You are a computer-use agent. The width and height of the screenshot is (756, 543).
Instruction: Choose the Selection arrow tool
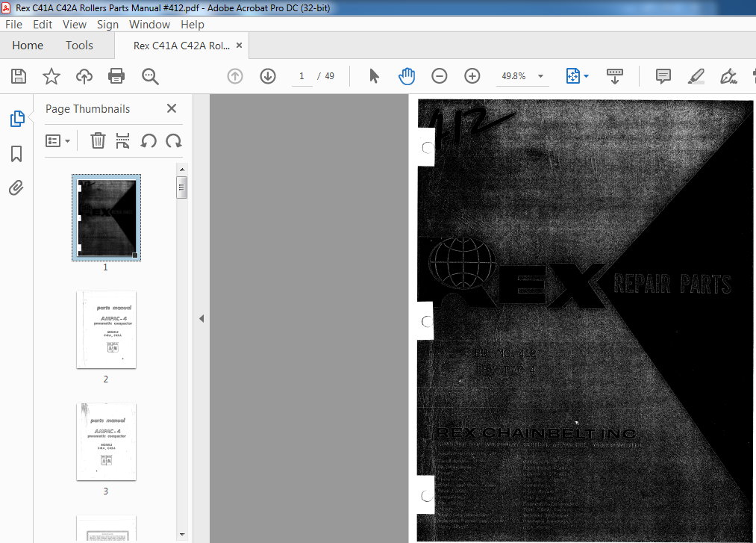(374, 76)
